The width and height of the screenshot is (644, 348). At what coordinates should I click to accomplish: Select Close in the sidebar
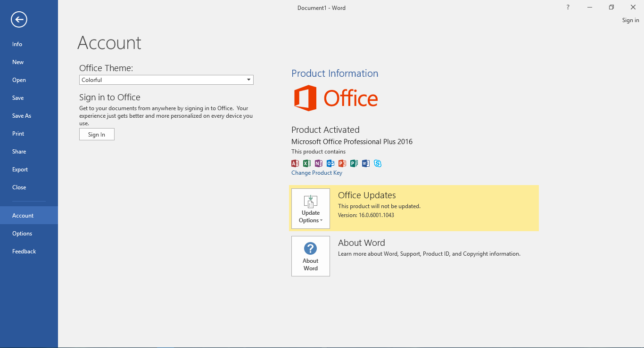click(29, 187)
